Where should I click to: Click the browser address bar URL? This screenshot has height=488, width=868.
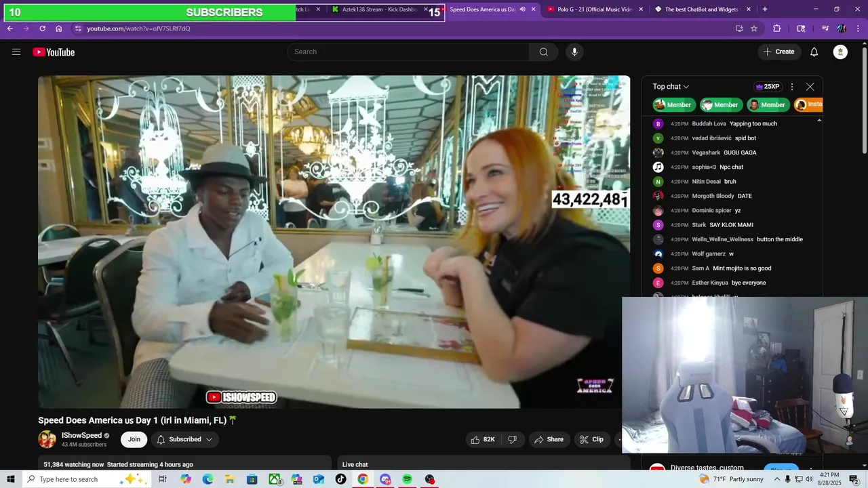[138, 28]
